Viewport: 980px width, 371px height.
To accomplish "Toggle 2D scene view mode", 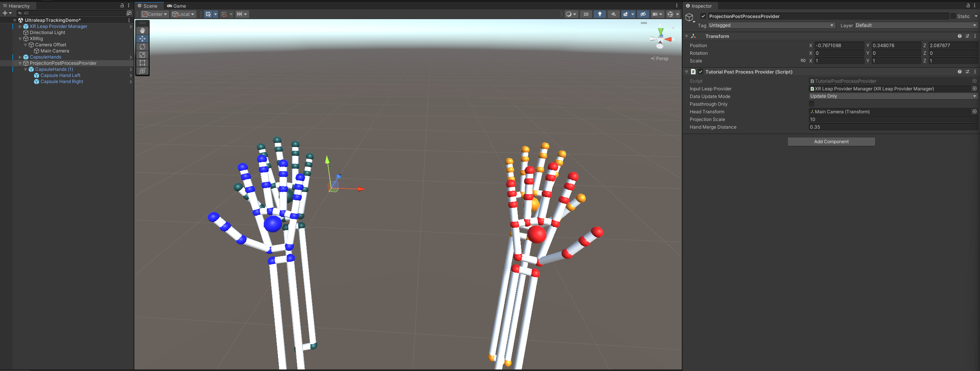I will [586, 14].
